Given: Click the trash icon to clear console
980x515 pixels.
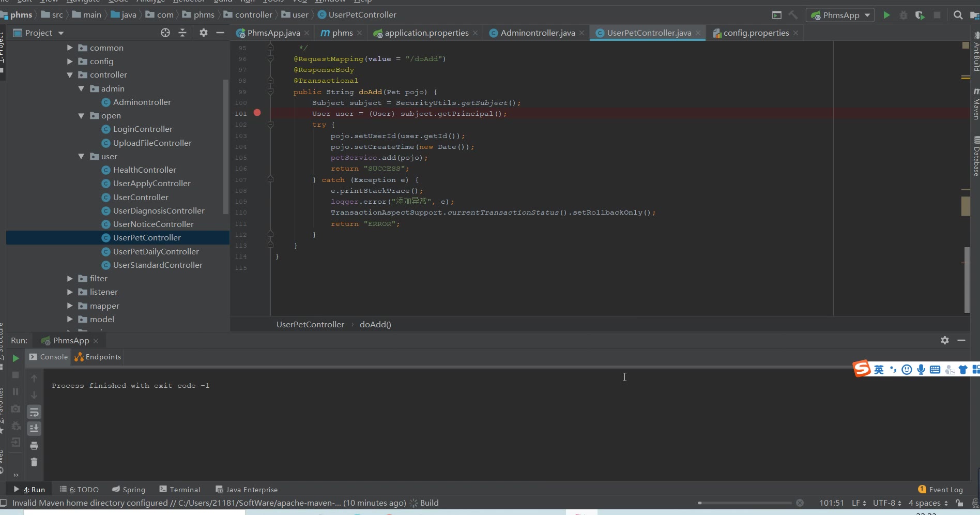Looking at the screenshot, I should pyautogui.click(x=34, y=462).
